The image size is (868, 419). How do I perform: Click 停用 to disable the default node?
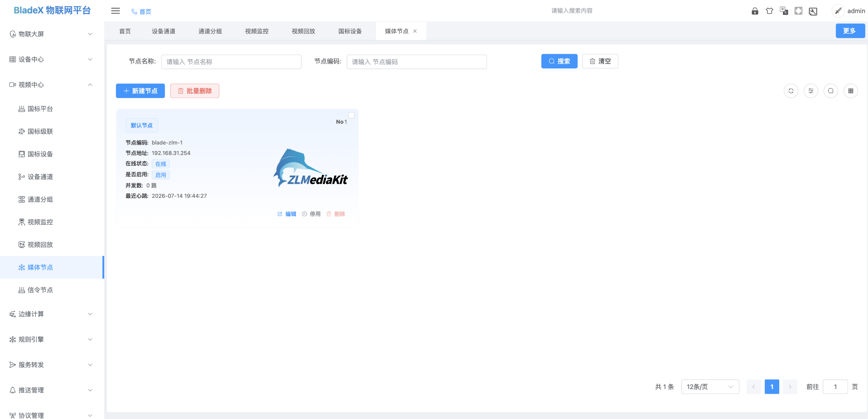coord(311,214)
